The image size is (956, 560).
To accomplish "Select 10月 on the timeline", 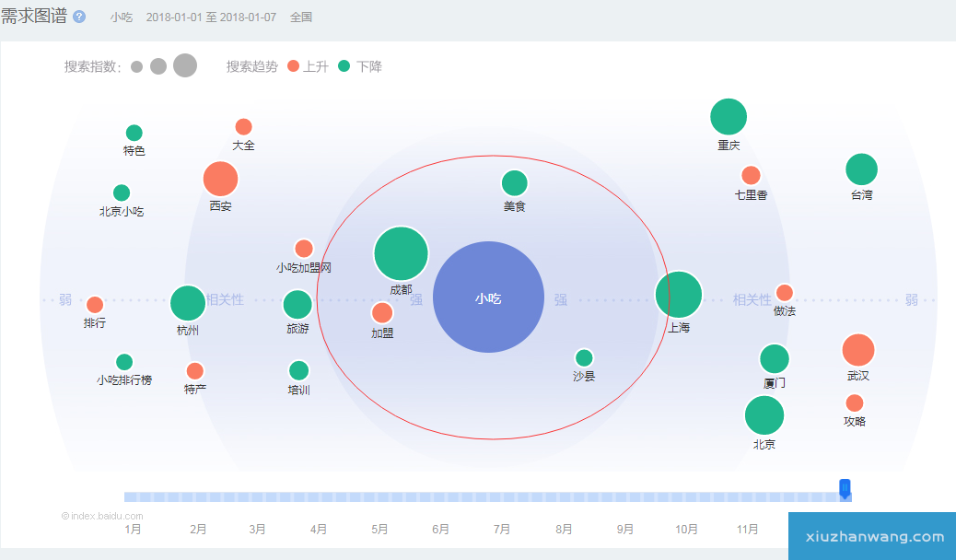I will tap(686, 530).
